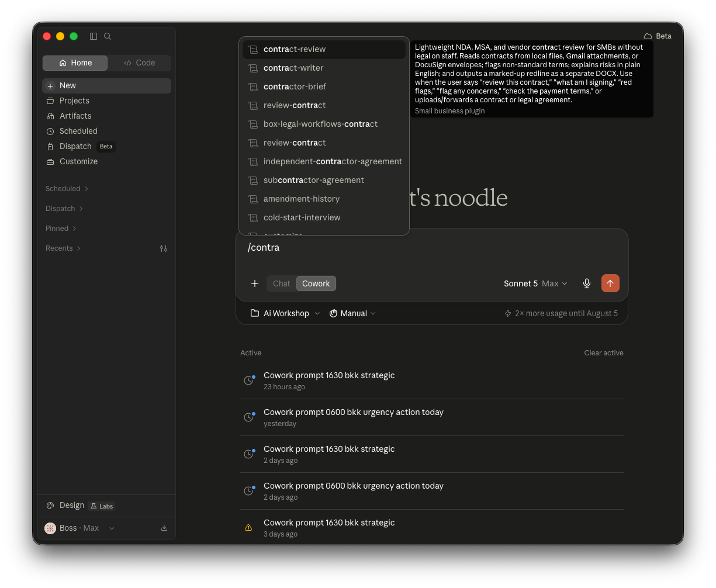Select independent-contractor-agreement skill
This screenshot has width=716, height=588.
pos(324,161)
